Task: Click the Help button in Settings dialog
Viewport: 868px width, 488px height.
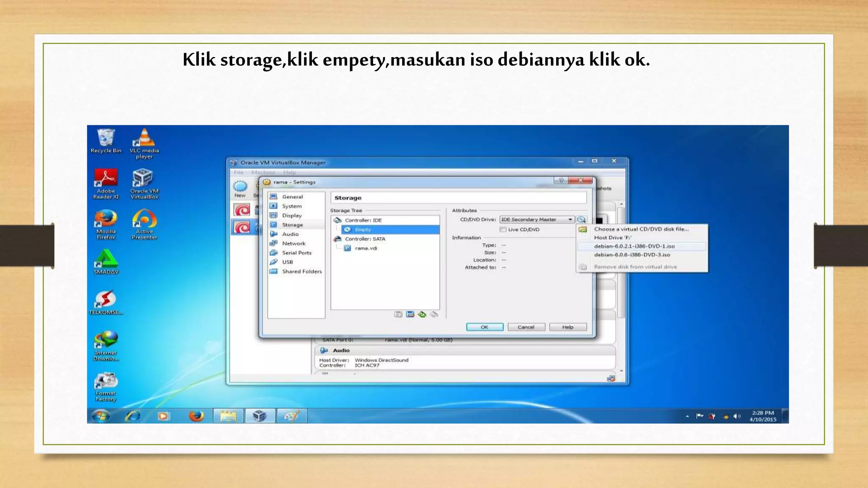Action: coord(568,327)
